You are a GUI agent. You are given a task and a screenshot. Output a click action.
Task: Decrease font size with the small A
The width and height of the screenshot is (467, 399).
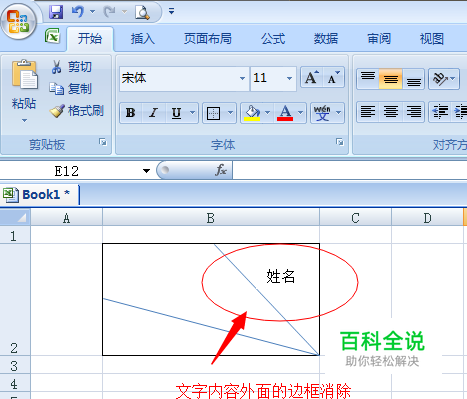point(333,78)
